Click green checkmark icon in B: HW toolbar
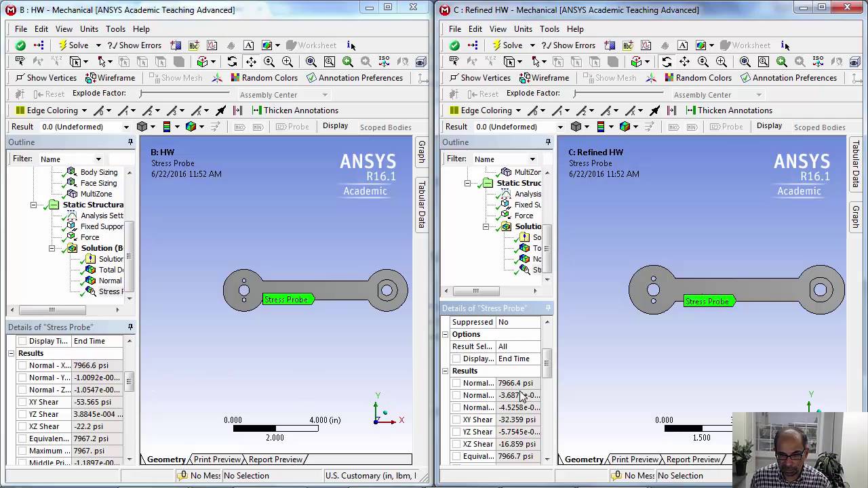Viewport: 868px width, 488px height. (x=20, y=45)
